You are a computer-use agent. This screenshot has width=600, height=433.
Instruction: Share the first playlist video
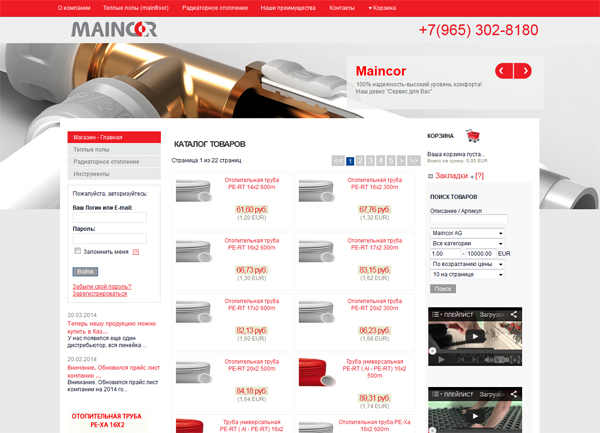pyautogui.click(x=514, y=314)
